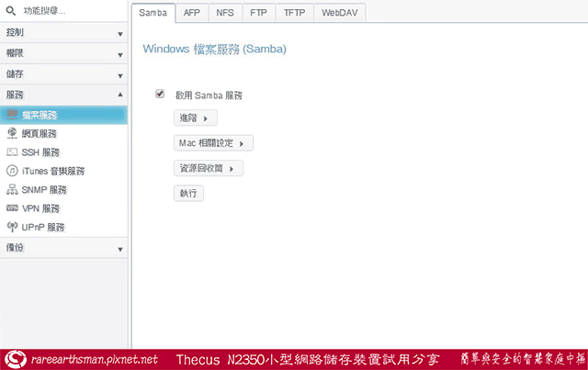This screenshot has width=588, height=370.
Task: Expand the 資源回收筒 recycle bin options
Action: (209, 168)
